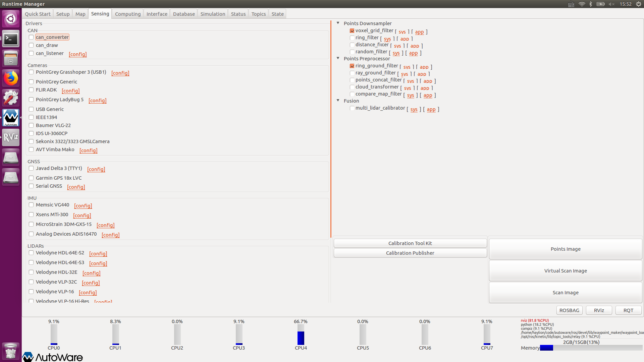Open the Trash icon in dock
644x362 pixels.
tap(11, 351)
